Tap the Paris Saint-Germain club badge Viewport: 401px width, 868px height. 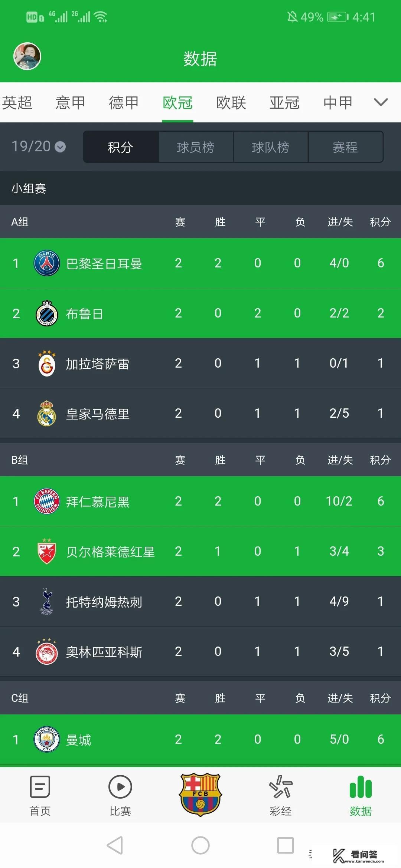(x=46, y=263)
